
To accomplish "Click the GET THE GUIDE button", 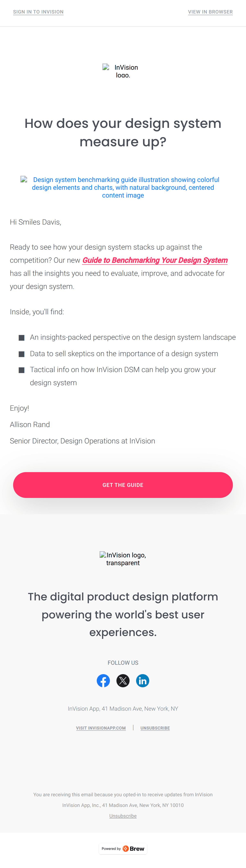I will click(123, 485).
